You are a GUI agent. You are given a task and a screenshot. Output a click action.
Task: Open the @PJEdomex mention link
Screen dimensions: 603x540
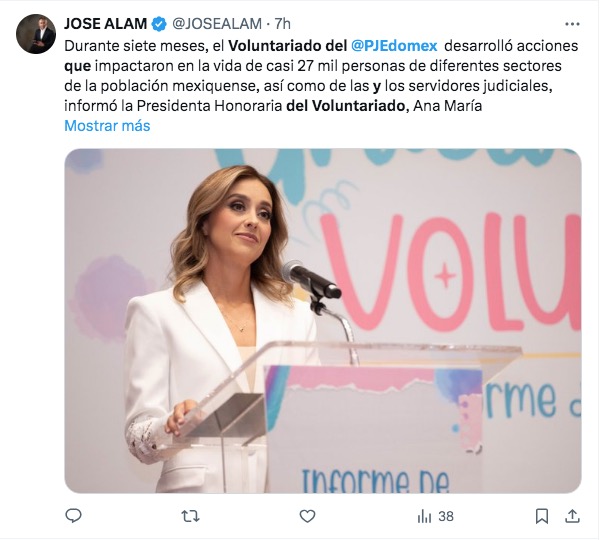pos(394,46)
